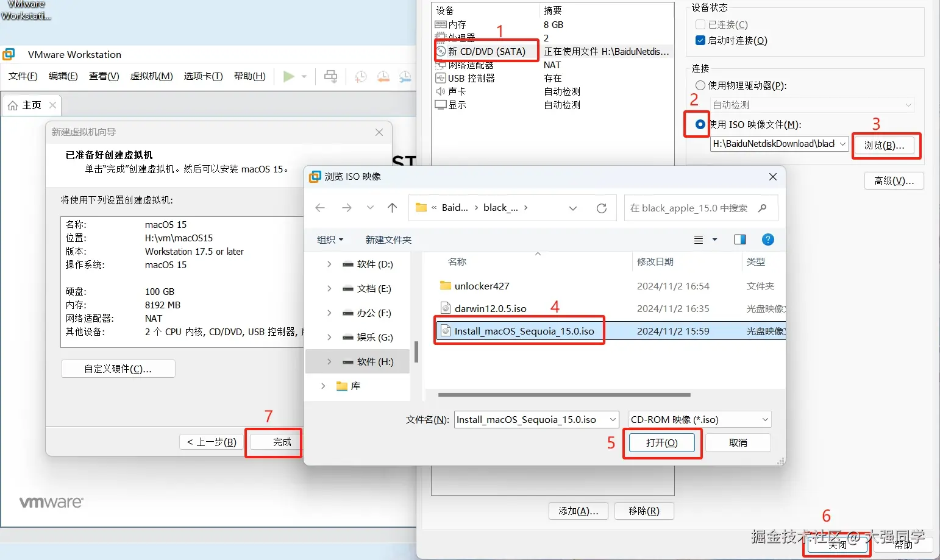Viewport: 940px width, 560px height.
Task: Click the Up one level arrow
Action: (392, 208)
